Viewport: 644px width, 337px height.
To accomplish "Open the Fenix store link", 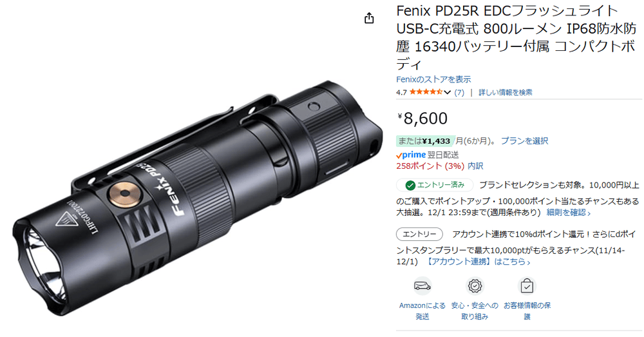I will [x=433, y=79].
